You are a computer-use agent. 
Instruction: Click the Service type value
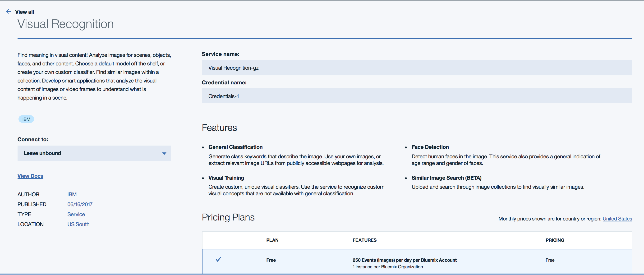[76, 215]
